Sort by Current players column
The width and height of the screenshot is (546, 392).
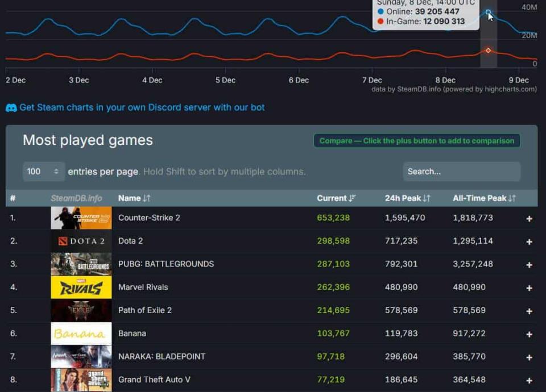click(x=336, y=198)
